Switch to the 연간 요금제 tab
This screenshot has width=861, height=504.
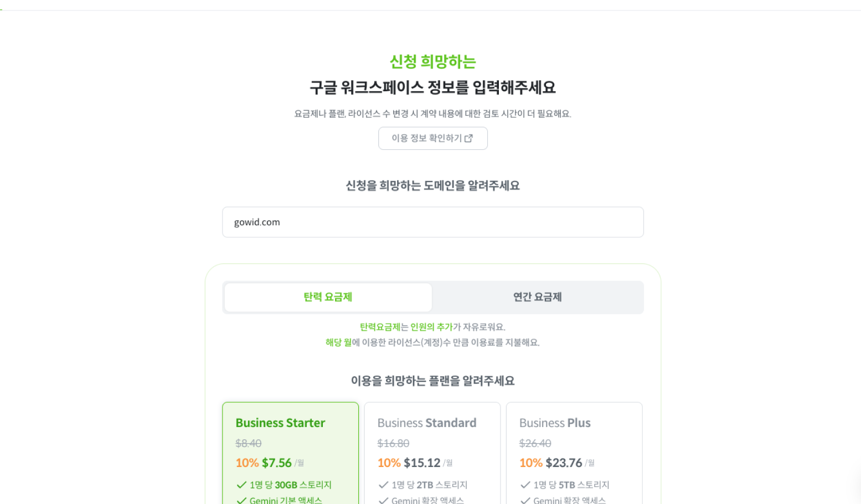coord(537,297)
